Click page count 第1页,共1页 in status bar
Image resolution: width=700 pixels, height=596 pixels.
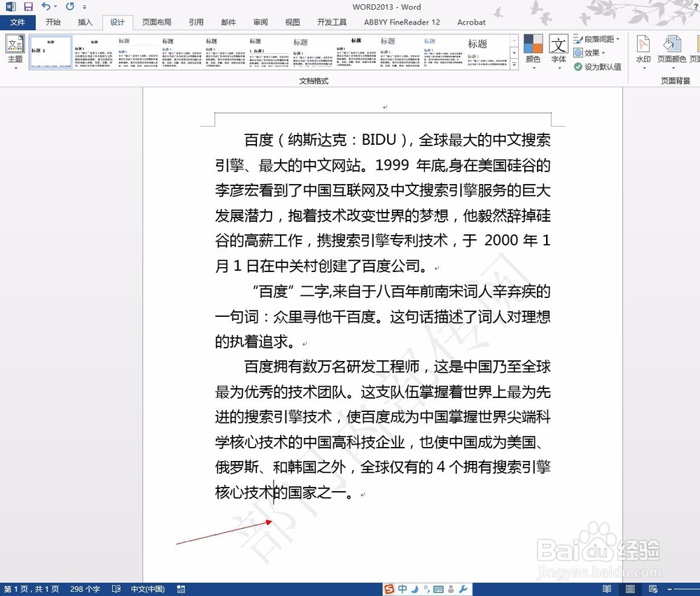pyautogui.click(x=31, y=589)
